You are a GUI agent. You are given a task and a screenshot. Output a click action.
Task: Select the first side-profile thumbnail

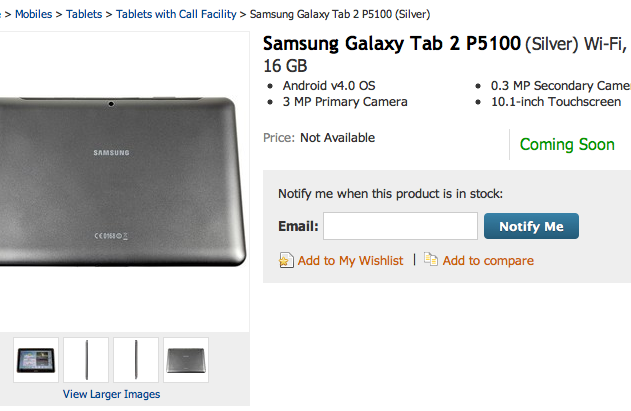(x=86, y=360)
